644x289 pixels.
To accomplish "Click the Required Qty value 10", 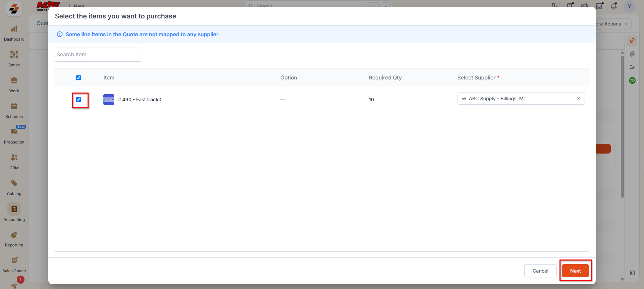I will click(x=371, y=100).
